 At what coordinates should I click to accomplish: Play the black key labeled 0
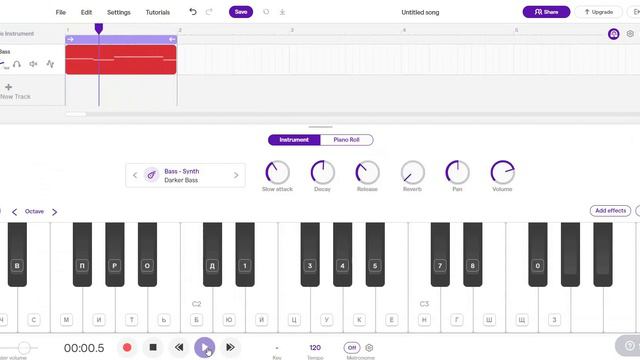(x=538, y=254)
